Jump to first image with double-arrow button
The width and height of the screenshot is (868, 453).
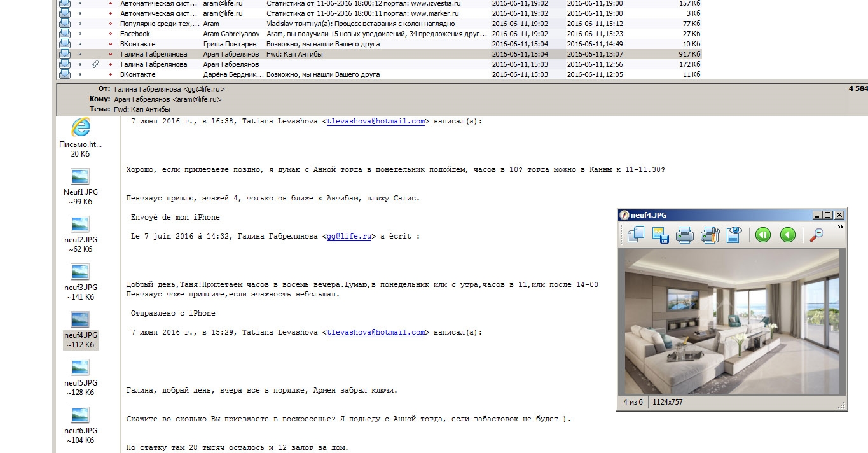point(763,235)
